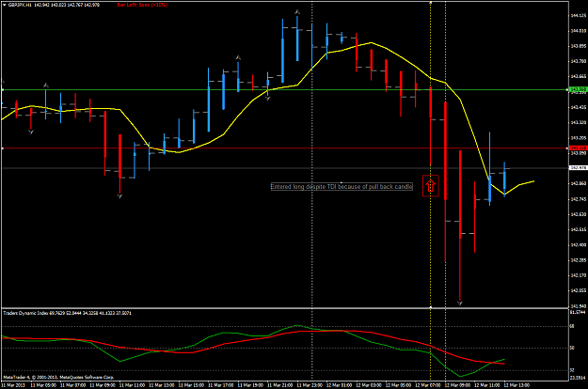
Task: Click the GBPJPY,H1 symbol label
Action: tap(20, 6)
